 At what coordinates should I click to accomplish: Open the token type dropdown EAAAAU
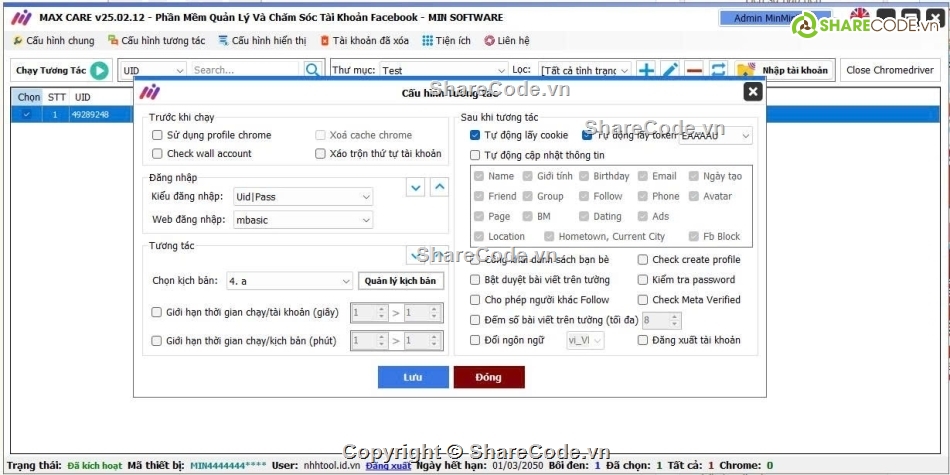716,136
